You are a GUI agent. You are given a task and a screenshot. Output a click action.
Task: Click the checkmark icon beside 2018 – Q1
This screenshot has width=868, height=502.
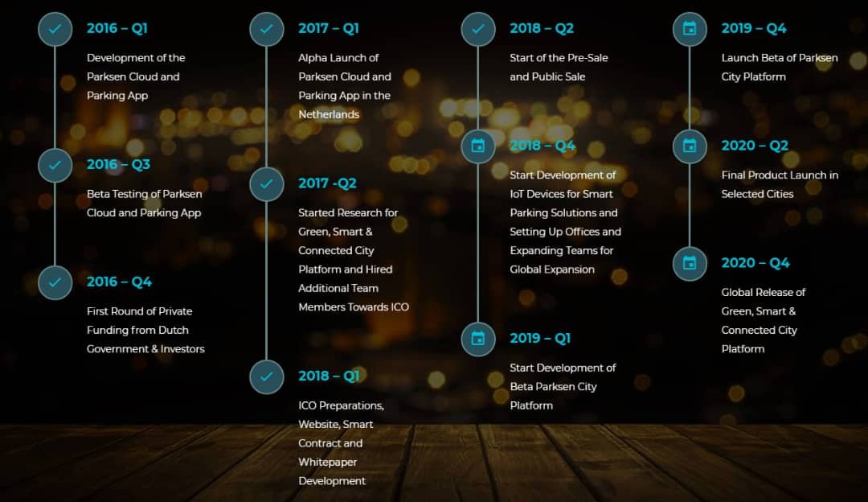[x=266, y=376]
